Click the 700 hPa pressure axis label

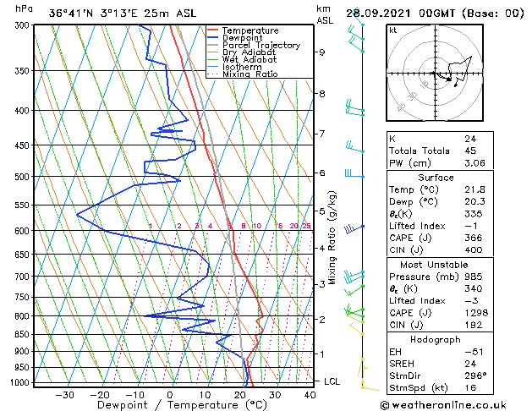(x=23, y=277)
